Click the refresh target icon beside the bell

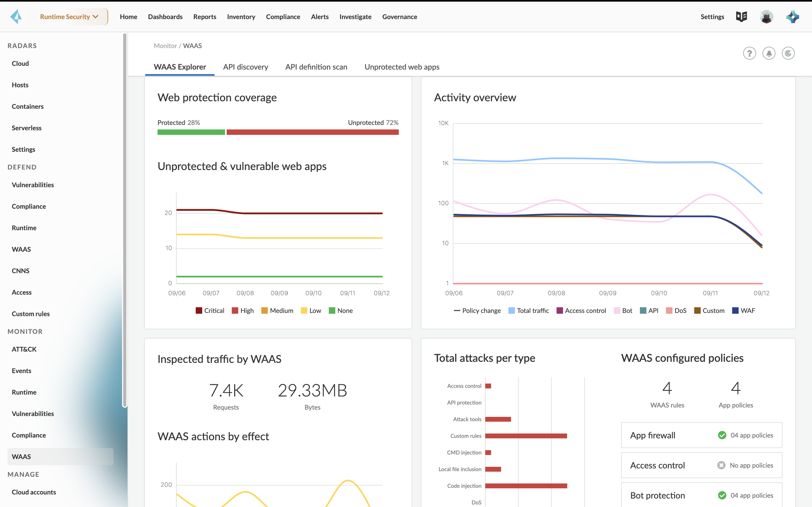pyautogui.click(x=788, y=53)
